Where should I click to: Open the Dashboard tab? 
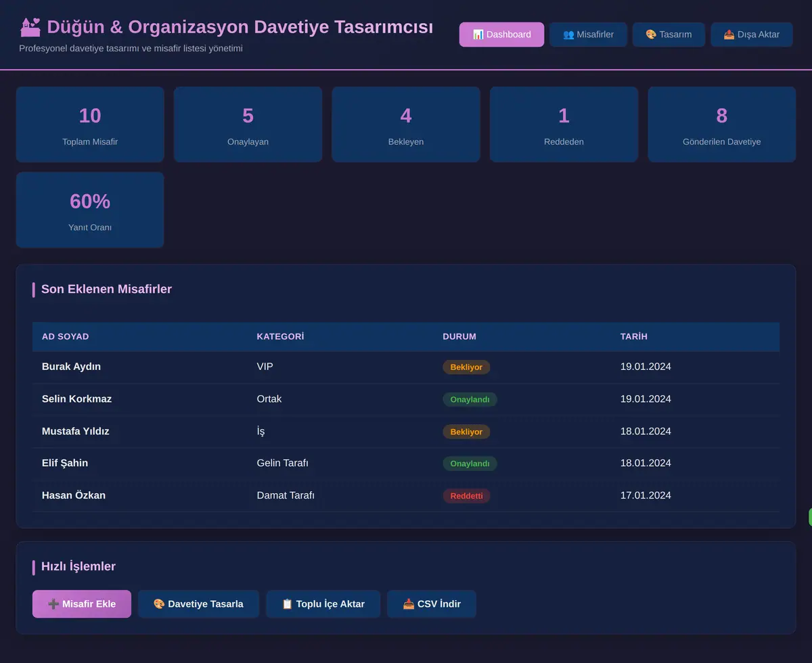[x=501, y=35]
